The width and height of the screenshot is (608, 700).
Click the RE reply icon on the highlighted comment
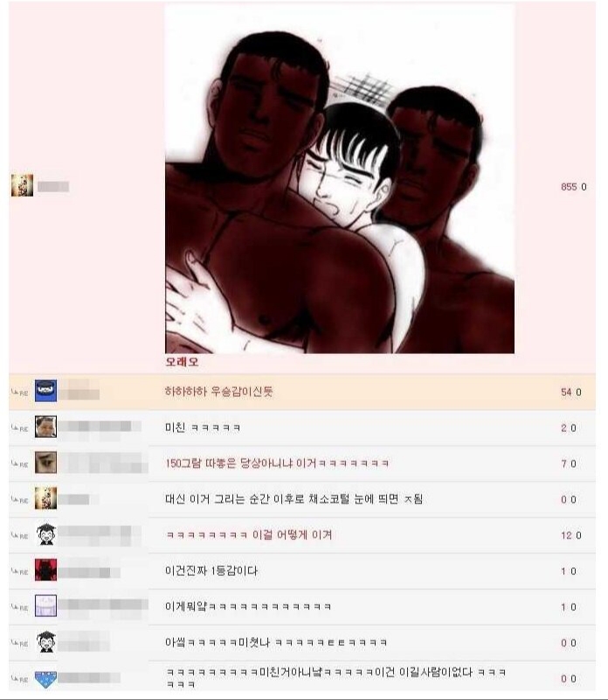[19, 392]
